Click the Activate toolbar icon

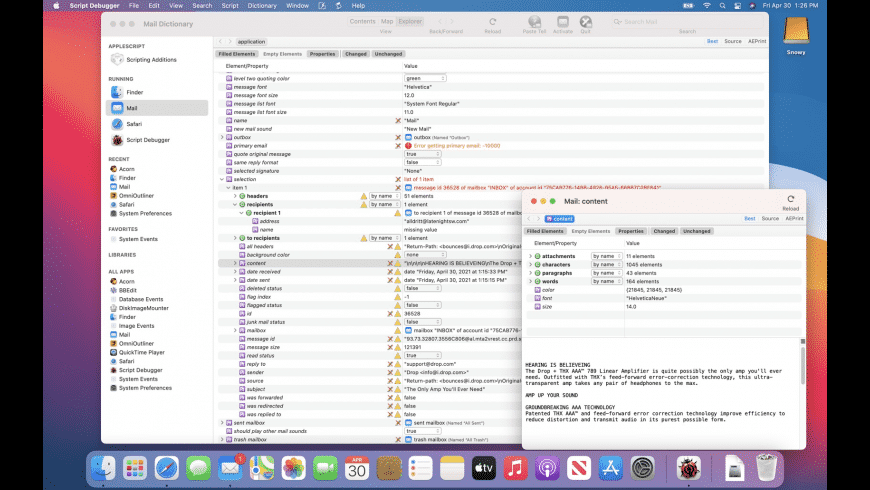click(x=563, y=22)
